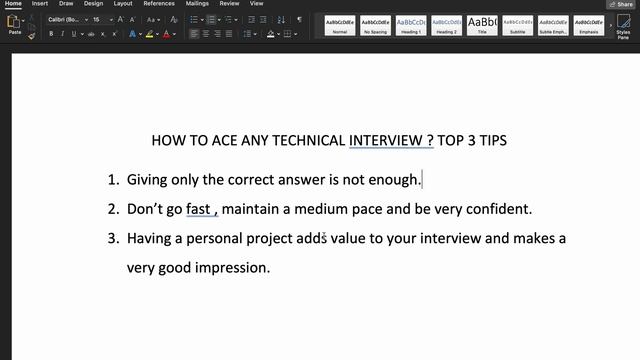Apply subscript formatting
This screenshot has height=360, width=640.
pos(103,34)
